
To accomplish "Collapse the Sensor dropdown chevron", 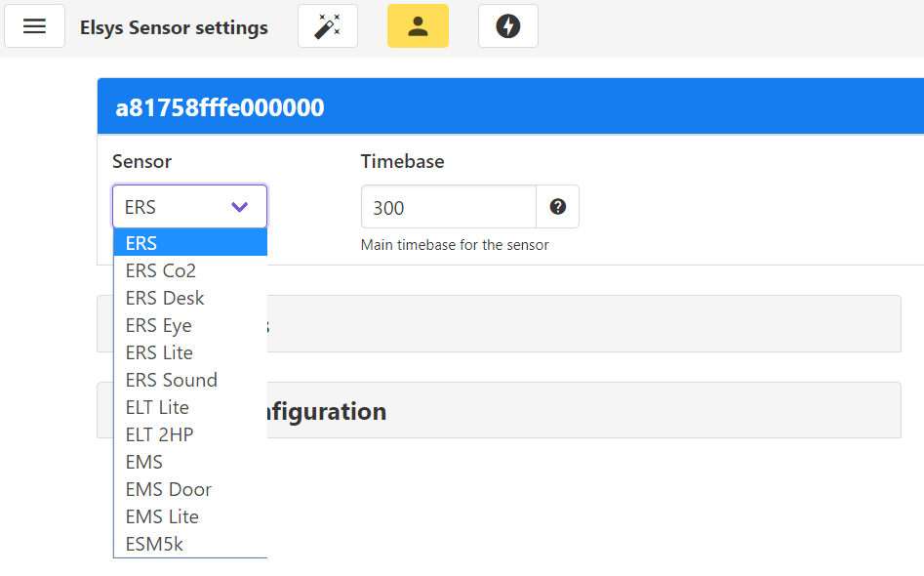I will (239, 207).
